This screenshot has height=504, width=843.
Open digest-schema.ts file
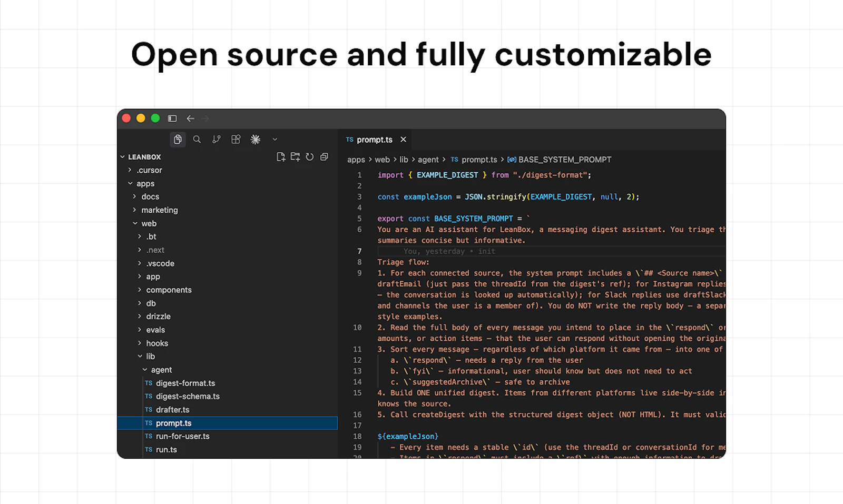[188, 397]
